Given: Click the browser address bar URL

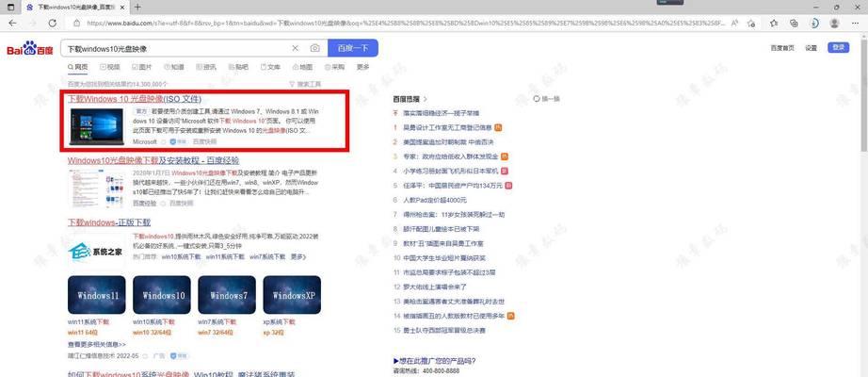Looking at the screenshot, I should point(404,24).
